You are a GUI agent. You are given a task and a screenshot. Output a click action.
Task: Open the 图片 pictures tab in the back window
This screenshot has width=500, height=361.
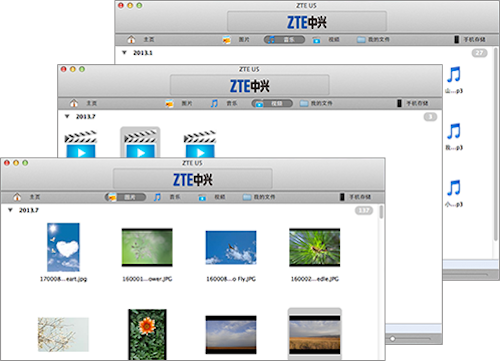(x=236, y=39)
